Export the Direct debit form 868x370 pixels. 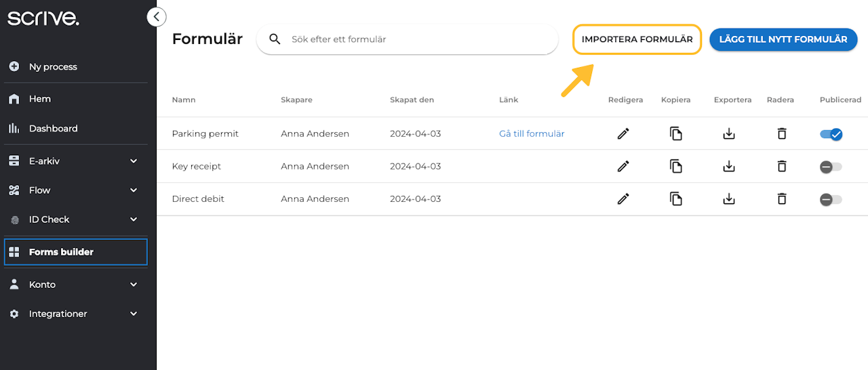[729, 199]
